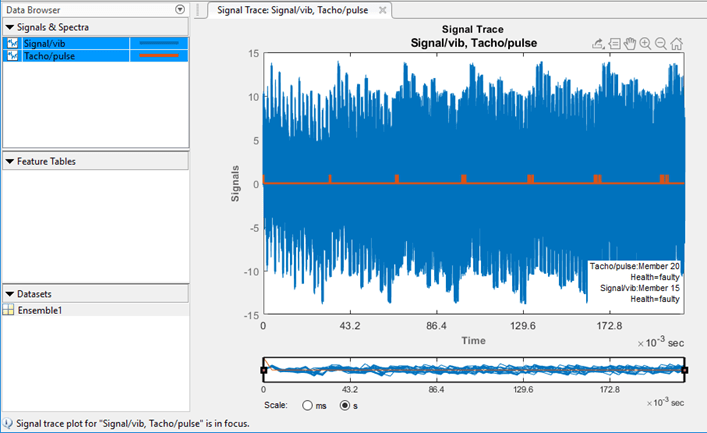Click the orange Tacho/pulse color line
Screen dimensions: 707x433
159,56
